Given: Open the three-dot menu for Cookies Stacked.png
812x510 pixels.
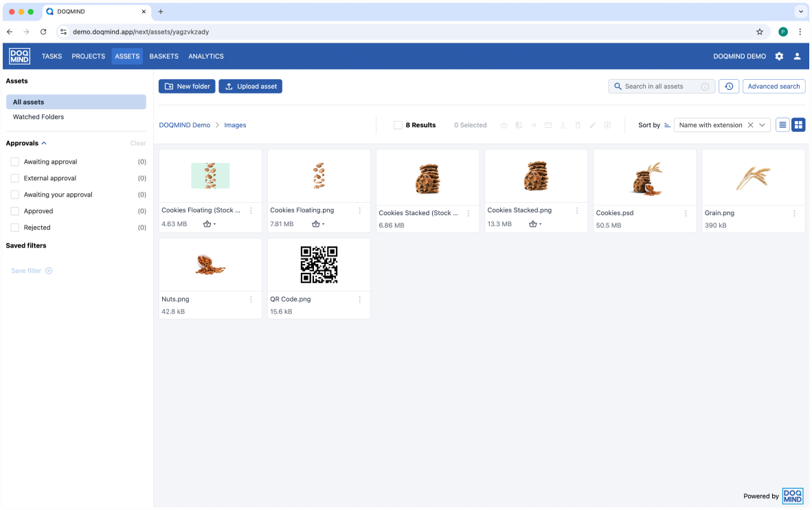Looking at the screenshot, I should point(577,210).
